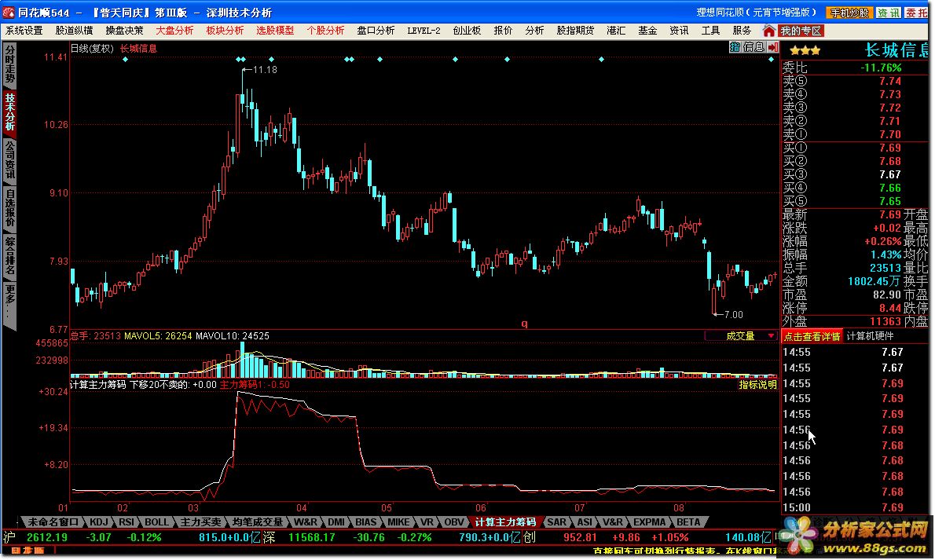Screen dimensions: 935x560
Task: Open 股道纵横 menu
Action: point(74,31)
